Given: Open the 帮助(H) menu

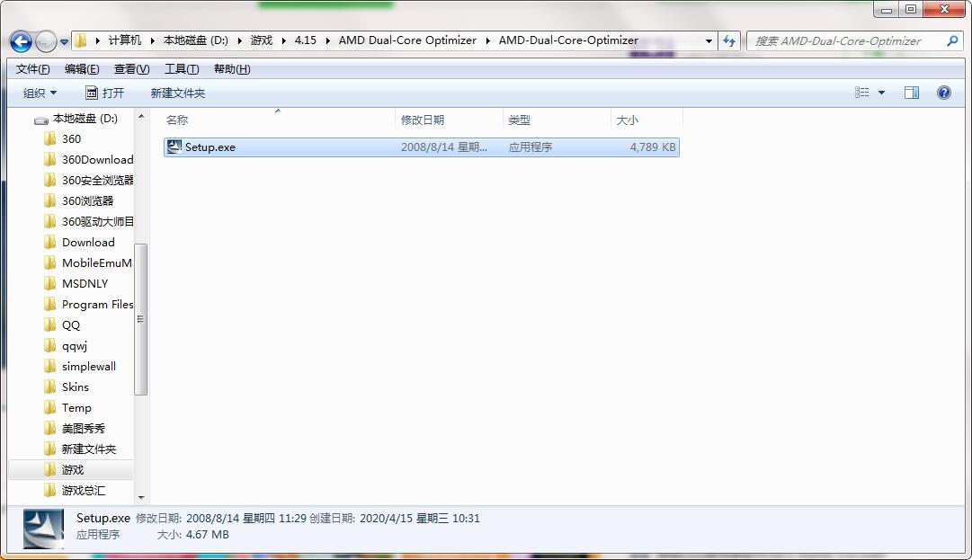Looking at the screenshot, I should [x=232, y=69].
